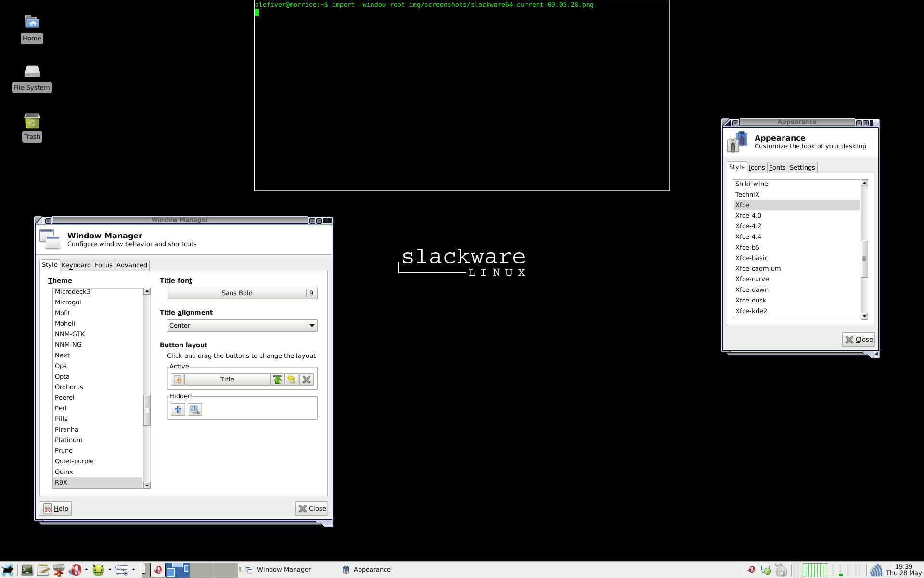Open the Title alignment Center dropdown
The width and height of the screenshot is (924, 578).
(x=242, y=326)
